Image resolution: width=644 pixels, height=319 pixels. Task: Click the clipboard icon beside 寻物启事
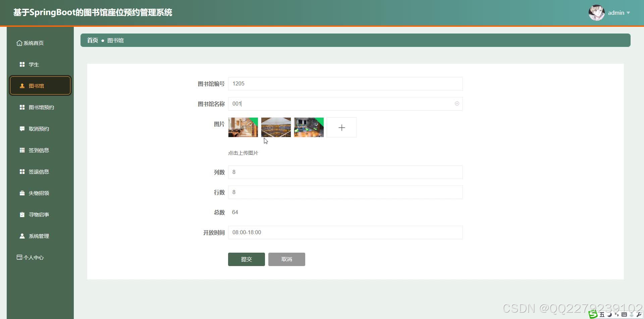(x=22, y=214)
